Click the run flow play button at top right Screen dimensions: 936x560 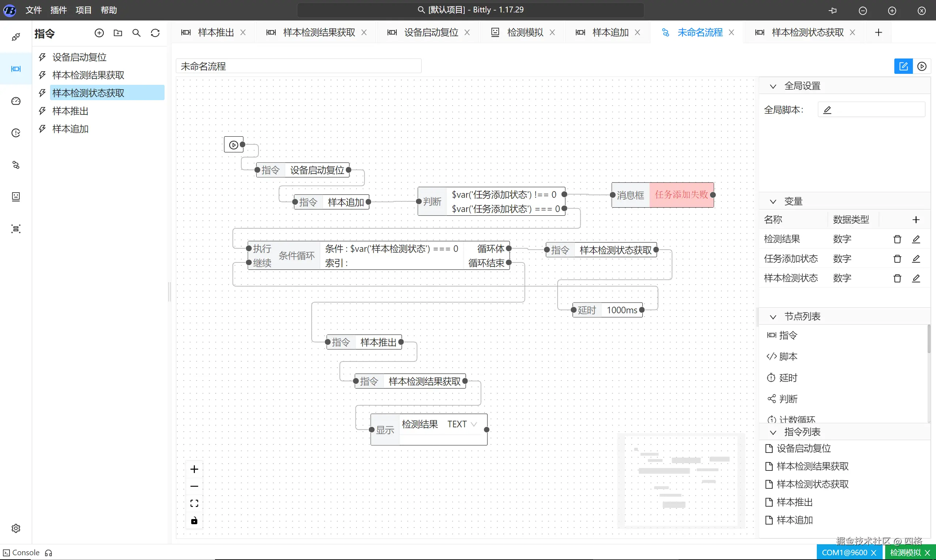922,67
